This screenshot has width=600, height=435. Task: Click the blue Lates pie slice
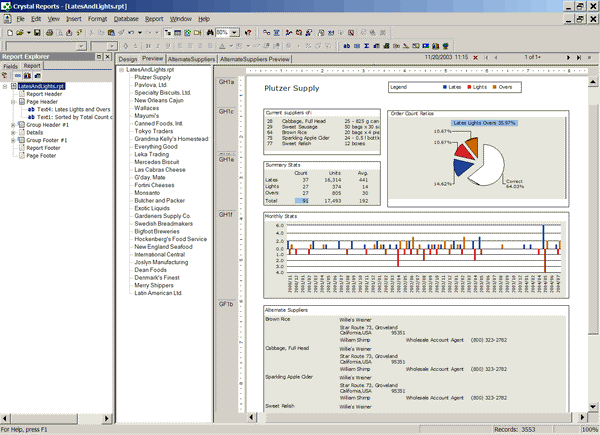(x=462, y=167)
